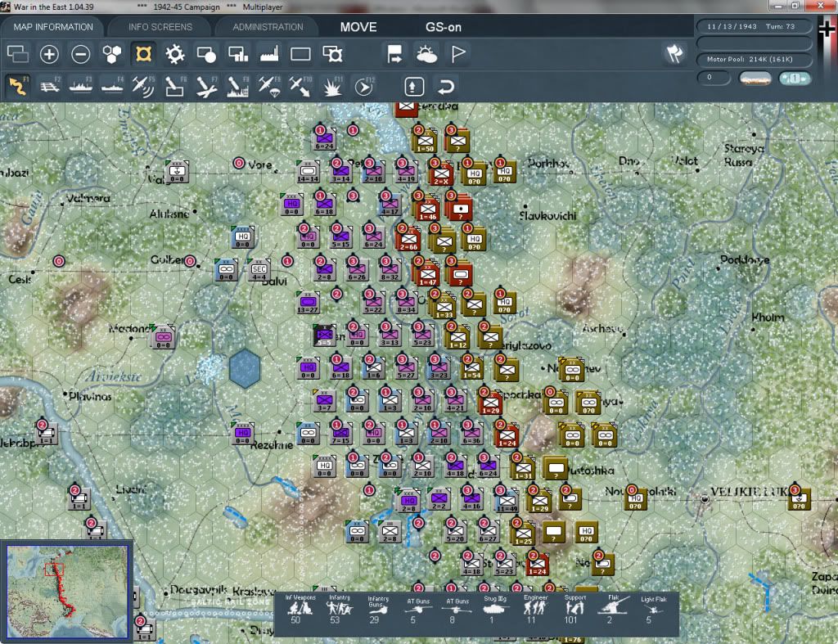Screen dimensions: 838x644
Task: Select the F5 Air Recon mode icon
Action: [143, 86]
